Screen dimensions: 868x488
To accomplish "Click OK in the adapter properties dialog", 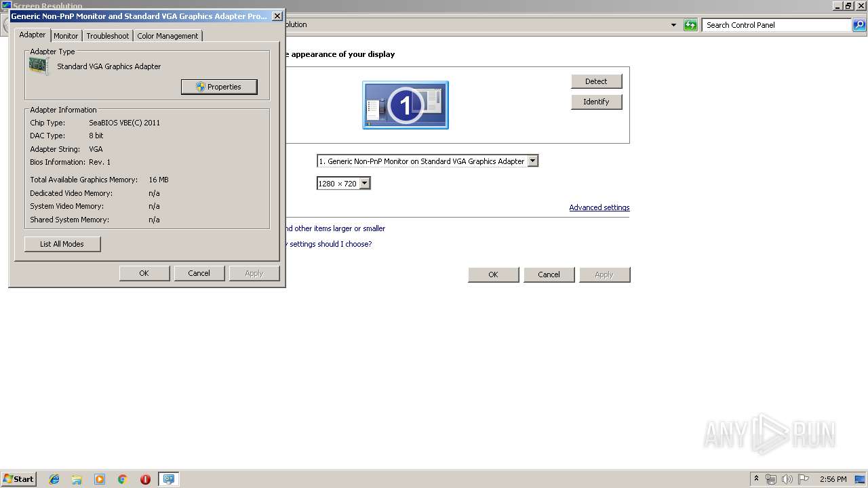I will [144, 273].
